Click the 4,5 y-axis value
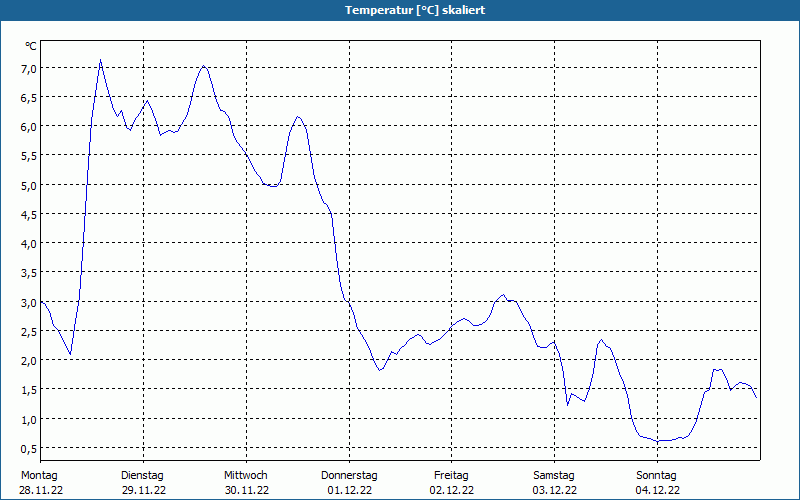This screenshot has height=500, width=800. point(28,215)
